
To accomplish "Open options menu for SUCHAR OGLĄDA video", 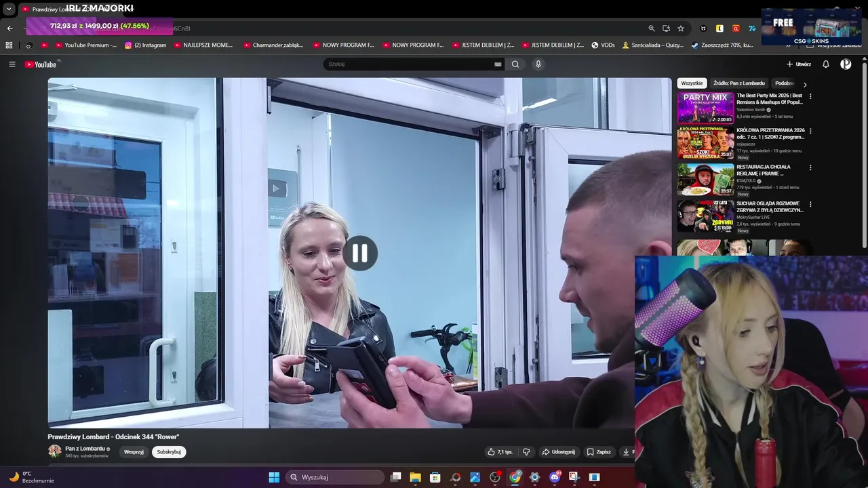I will [810, 204].
